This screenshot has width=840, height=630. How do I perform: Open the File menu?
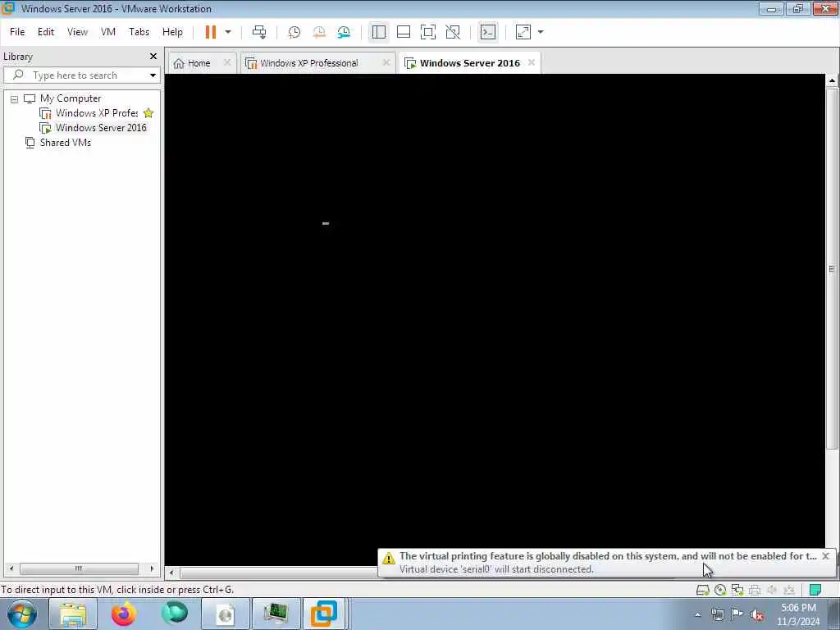(17, 32)
